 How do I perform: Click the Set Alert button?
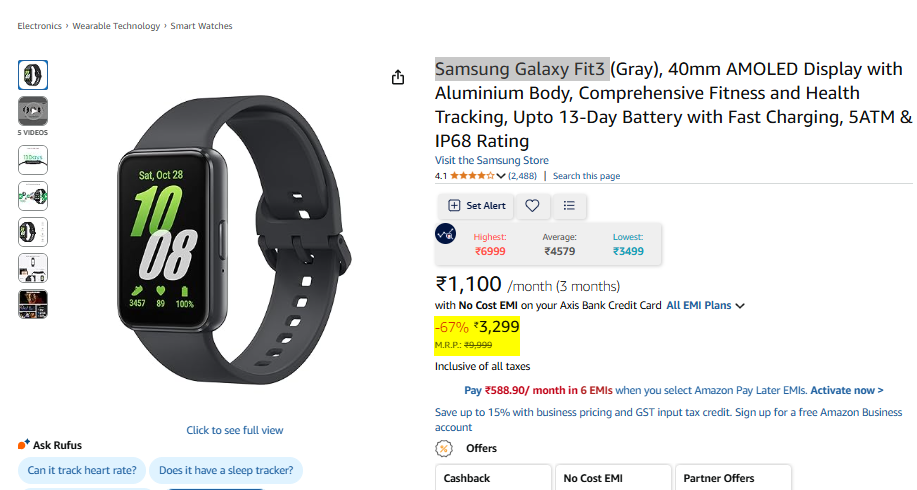(477, 205)
